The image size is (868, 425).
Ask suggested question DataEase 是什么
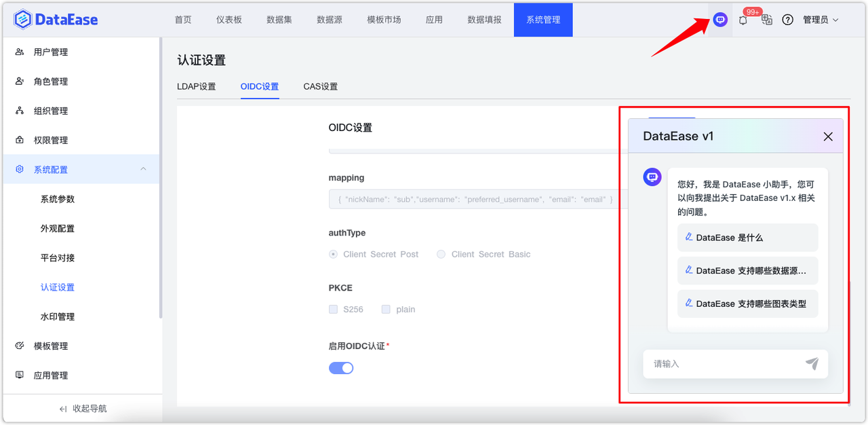click(748, 238)
